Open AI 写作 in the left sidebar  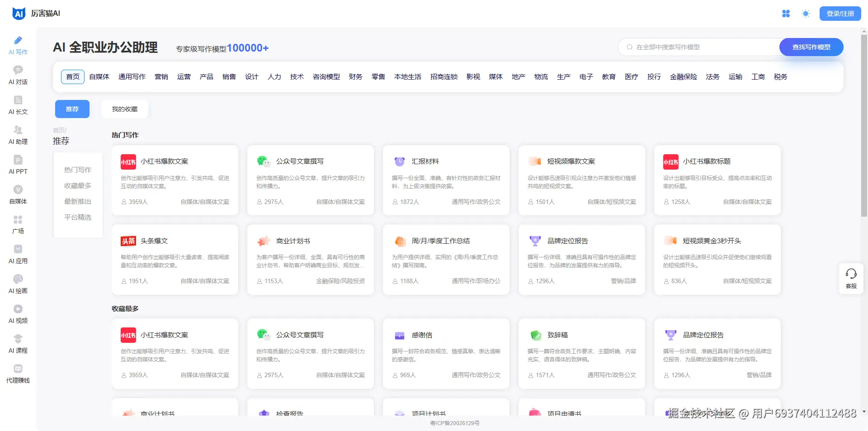coord(18,46)
